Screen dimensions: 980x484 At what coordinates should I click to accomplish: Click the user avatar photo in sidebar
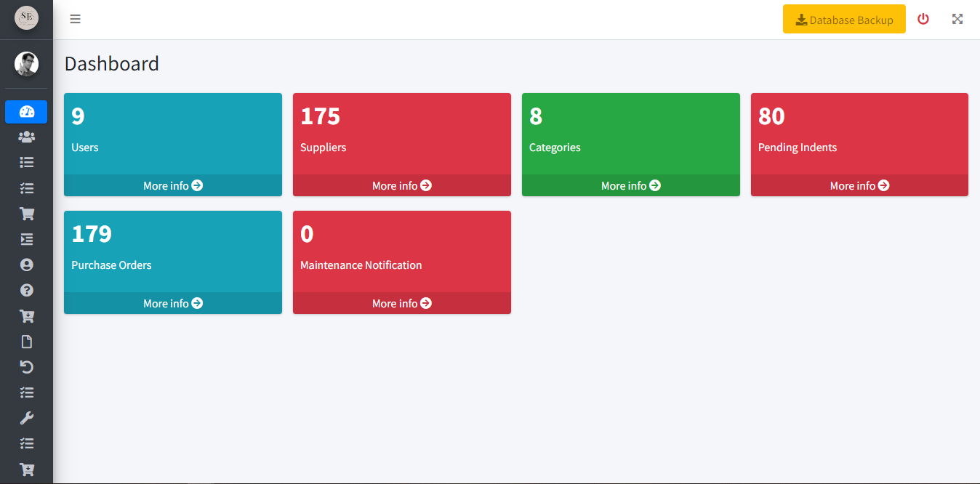(27, 64)
